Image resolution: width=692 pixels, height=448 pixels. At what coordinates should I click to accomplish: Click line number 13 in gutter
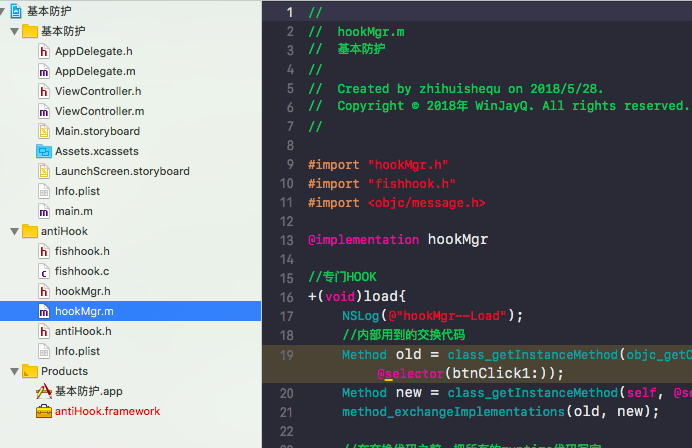287,241
